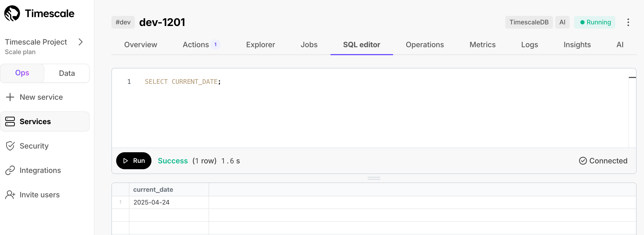The height and width of the screenshot is (235, 644).
Task: Click the editor minimap scrollbar
Action: click(x=632, y=108)
